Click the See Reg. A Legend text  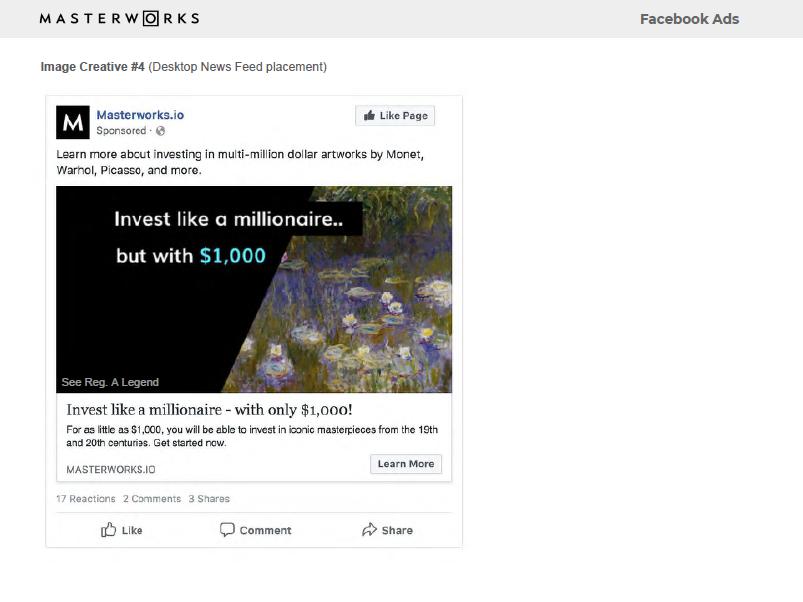point(110,382)
